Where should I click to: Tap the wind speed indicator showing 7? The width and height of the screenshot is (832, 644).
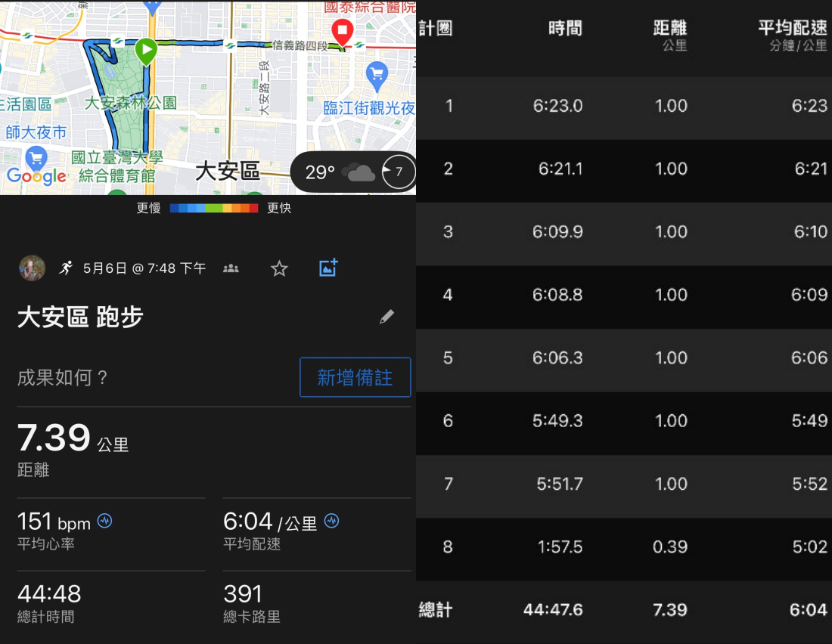398,172
